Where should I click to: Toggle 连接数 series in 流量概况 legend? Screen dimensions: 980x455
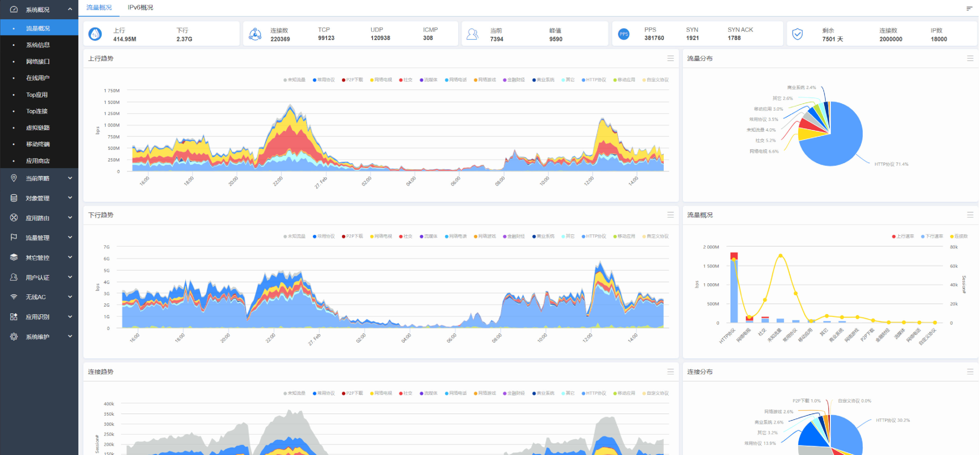[x=959, y=236]
